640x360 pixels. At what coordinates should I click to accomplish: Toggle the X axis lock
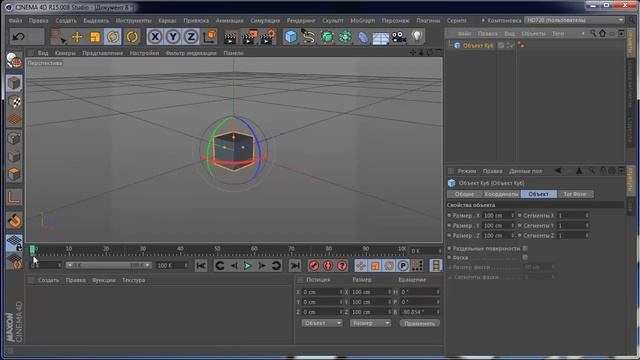coord(155,37)
